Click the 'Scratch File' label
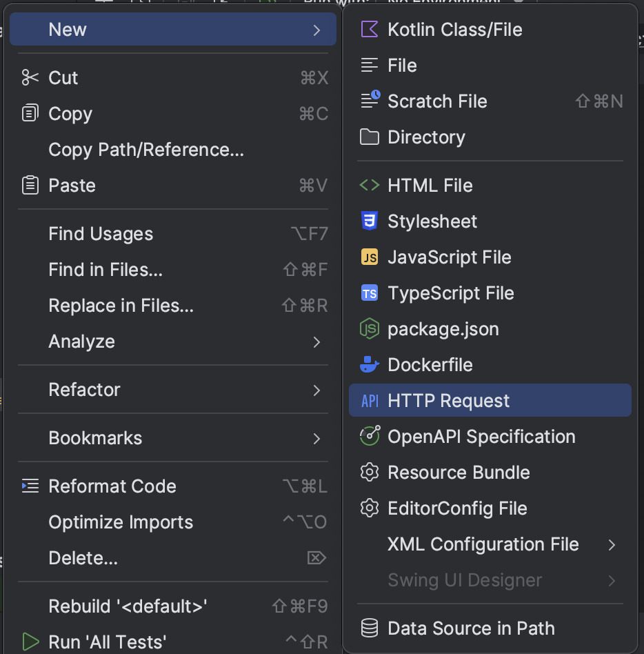Screen dimensions: 644x654 pyautogui.click(x=437, y=101)
